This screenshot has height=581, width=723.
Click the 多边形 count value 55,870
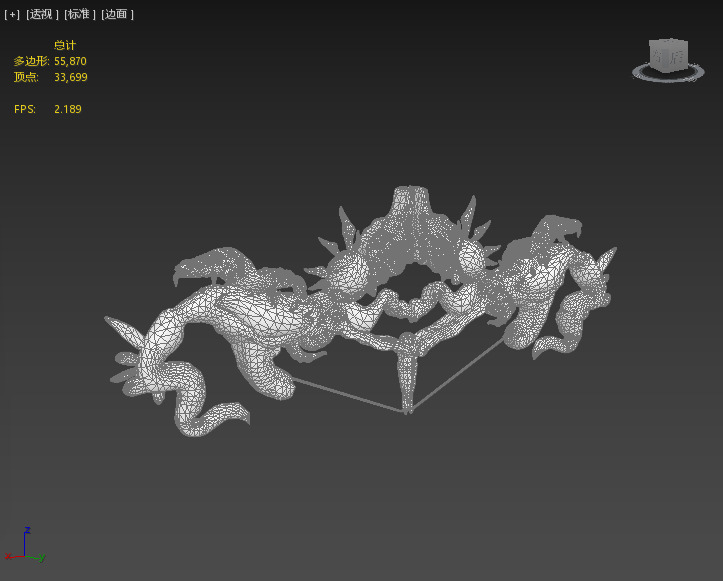(x=70, y=61)
